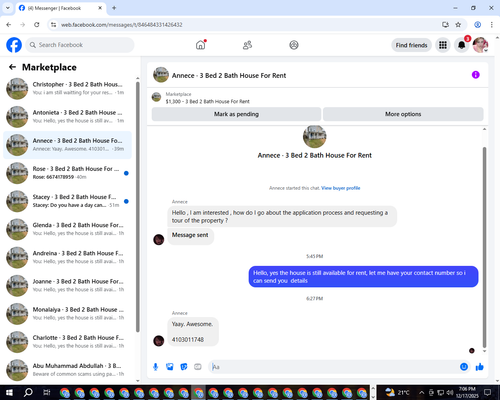Click the Message sent bubble
This screenshot has height=400, width=500.
tap(190, 235)
